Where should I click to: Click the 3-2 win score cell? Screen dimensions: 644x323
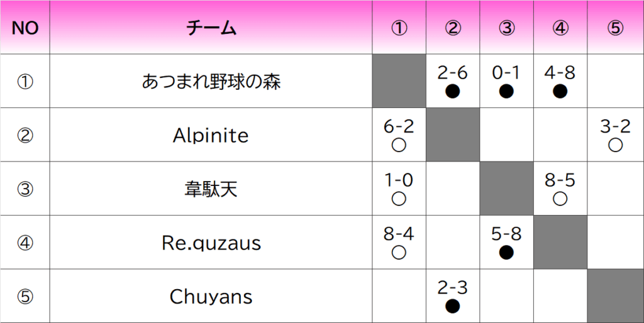point(615,135)
